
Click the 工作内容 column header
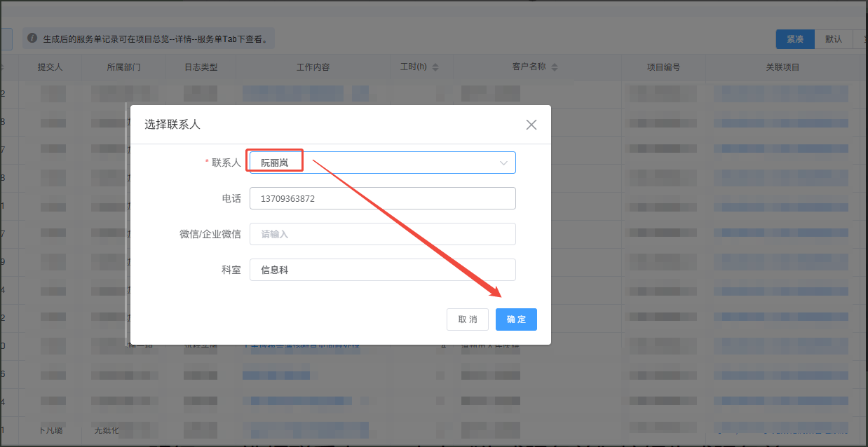[313, 67]
